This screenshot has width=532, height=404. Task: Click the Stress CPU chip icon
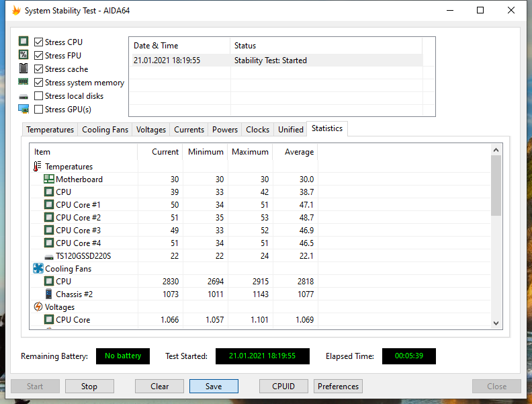point(24,42)
